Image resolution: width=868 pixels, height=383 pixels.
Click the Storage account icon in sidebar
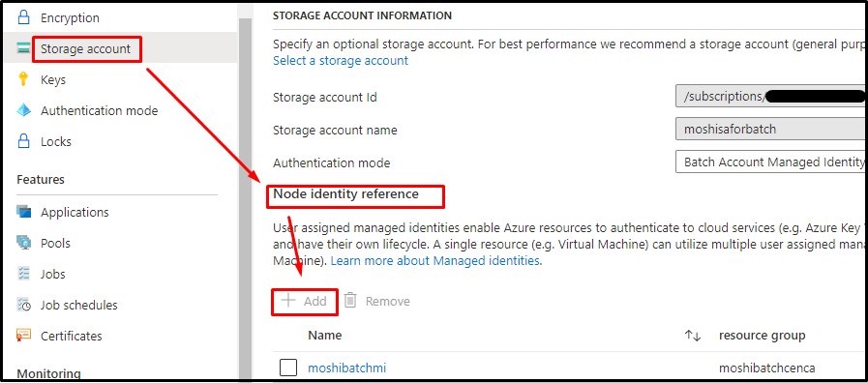pos(24,48)
